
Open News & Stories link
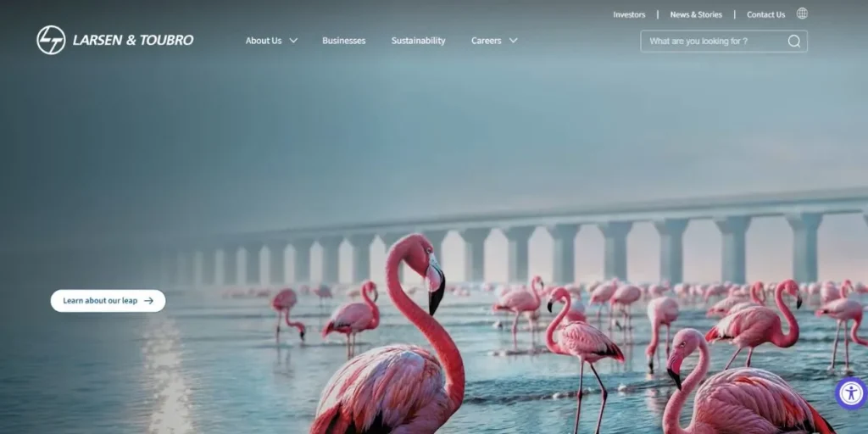point(696,14)
